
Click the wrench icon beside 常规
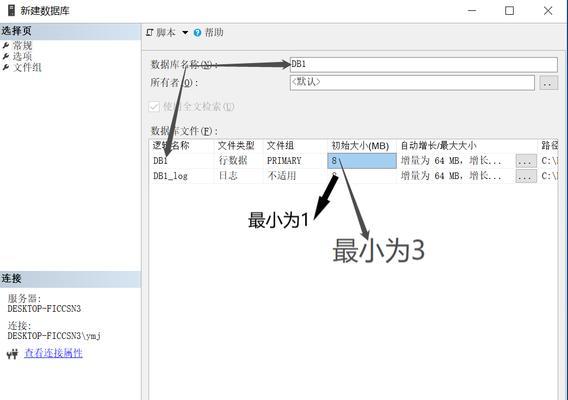click(6, 45)
